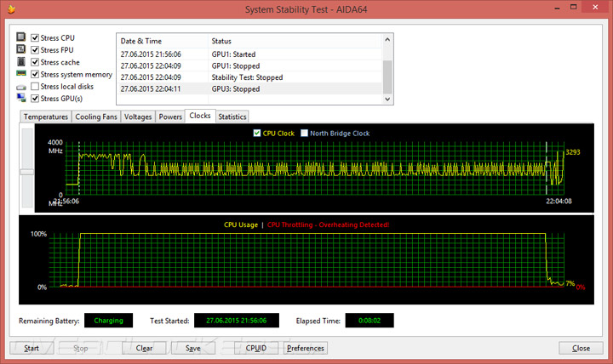Viewport: 613px width, 364px height.
Task: Click the AIDA64 flame icon in title bar
Action: pos(11,9)
